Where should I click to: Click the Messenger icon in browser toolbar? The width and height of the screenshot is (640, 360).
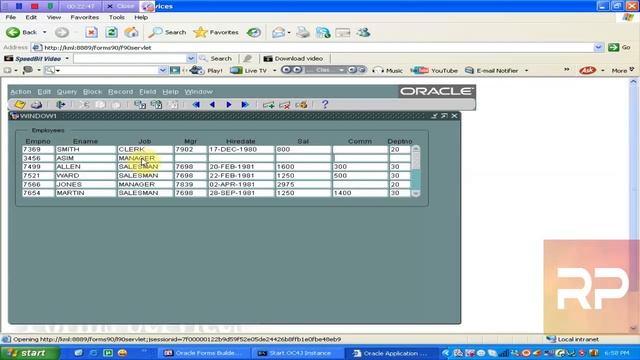click(363, 32)
